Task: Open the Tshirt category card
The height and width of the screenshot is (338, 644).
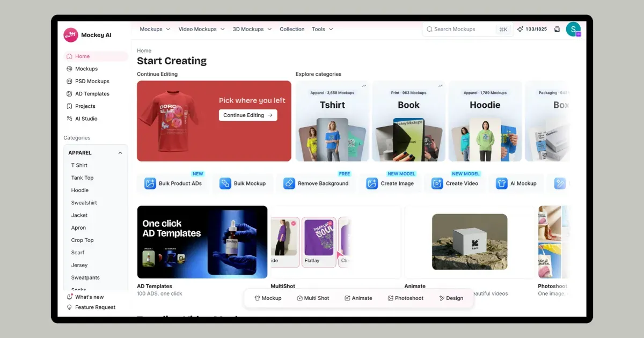Action: tap(333, 121)
